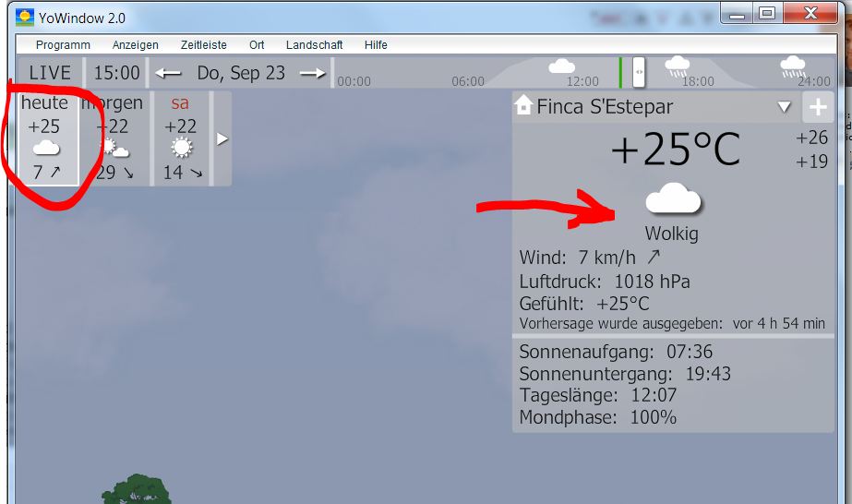Select the morgen forecast tile
This screenshot has height=504, width=852.
[114, 138]
